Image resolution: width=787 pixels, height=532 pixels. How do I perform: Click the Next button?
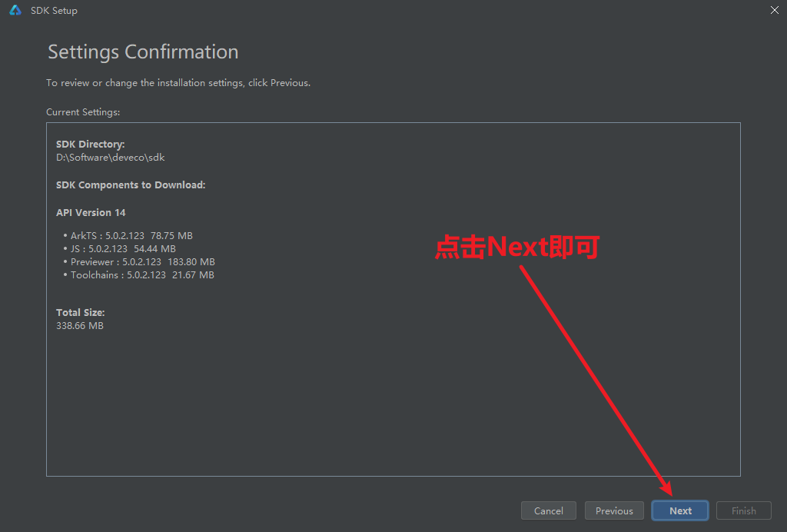(x=679, y=510)
